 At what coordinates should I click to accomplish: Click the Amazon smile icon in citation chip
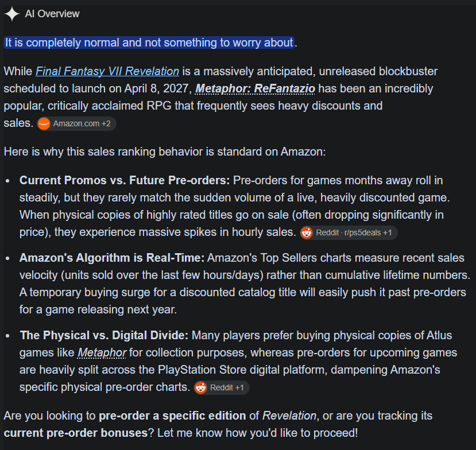(44, 123)
